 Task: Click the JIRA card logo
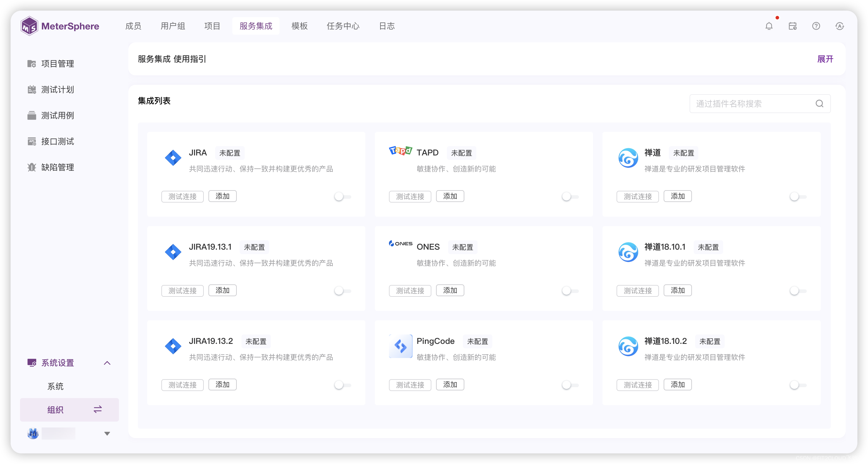pyautogui.click(x=173, y=158)
